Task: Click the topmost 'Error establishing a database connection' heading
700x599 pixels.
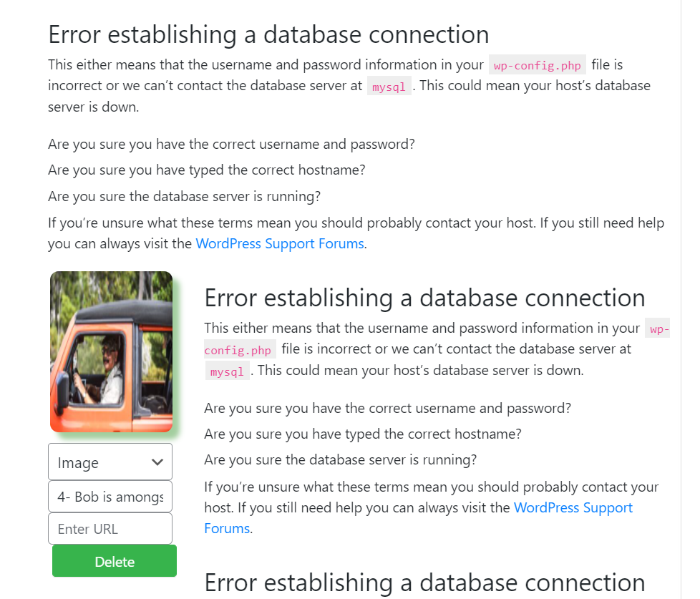Action: click(x=268, y=34)
